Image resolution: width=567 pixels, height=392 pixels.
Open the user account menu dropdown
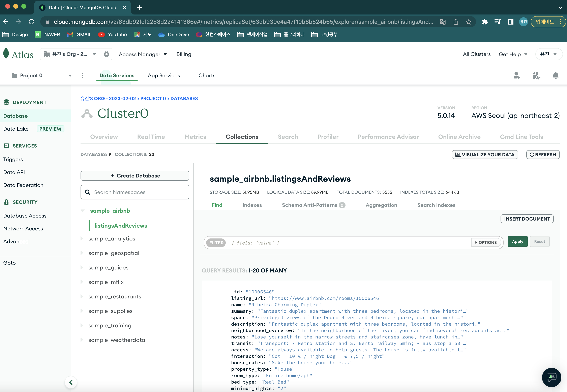549,54
